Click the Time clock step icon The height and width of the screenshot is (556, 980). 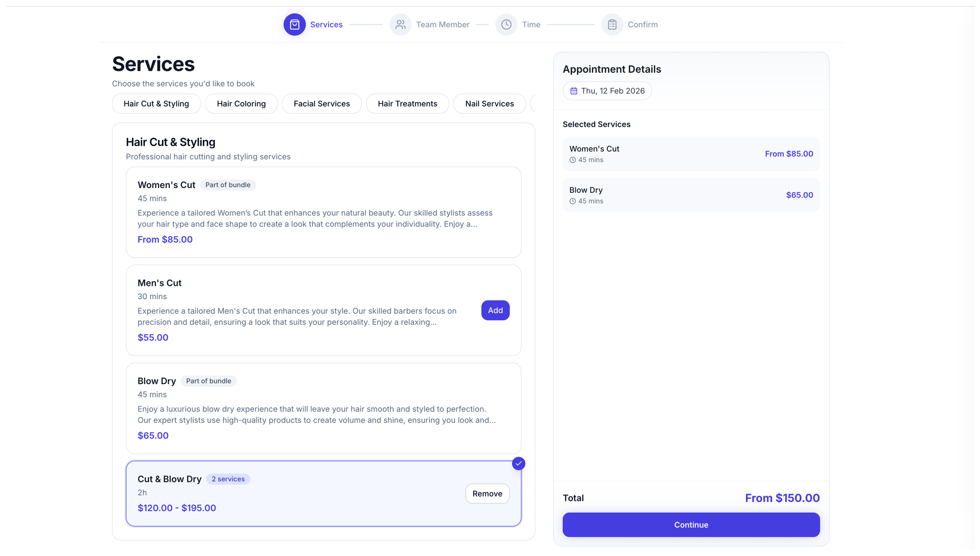tap(506, 24)
